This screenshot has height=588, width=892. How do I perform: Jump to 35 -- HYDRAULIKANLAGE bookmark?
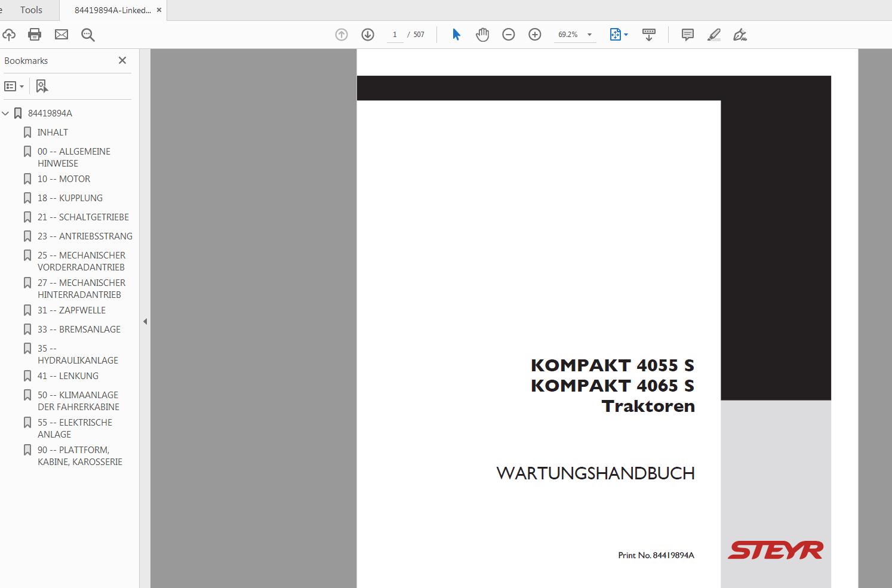(78, 355)
